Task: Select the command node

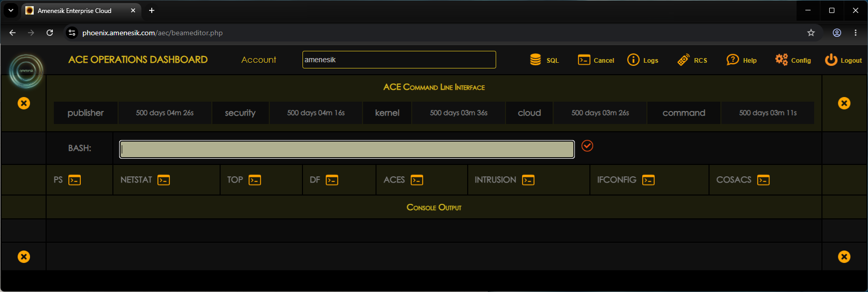Action: coord(684,113)
